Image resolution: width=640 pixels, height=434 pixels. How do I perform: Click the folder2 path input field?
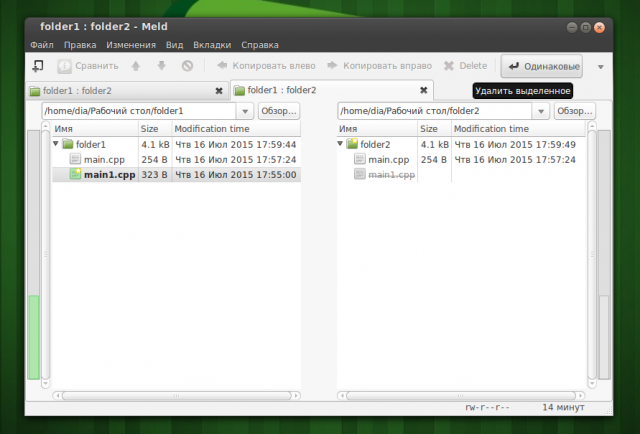(x=435, y=111)
